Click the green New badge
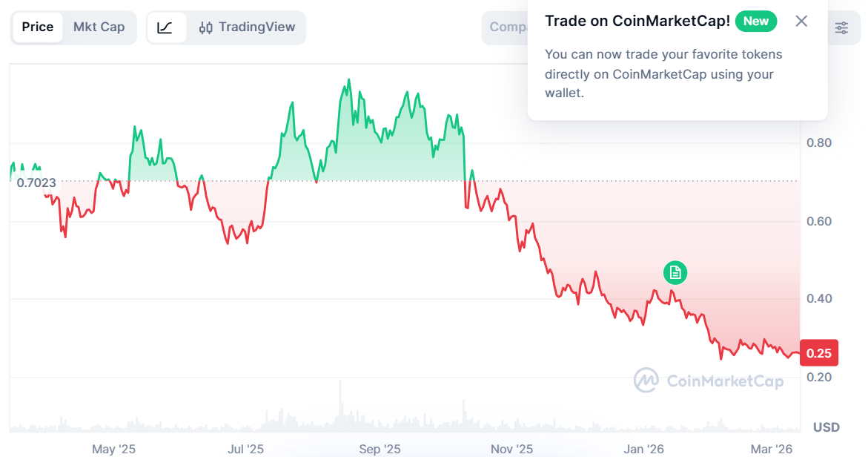The width and height of the screenshot is (868, 457). pos(756,22)
